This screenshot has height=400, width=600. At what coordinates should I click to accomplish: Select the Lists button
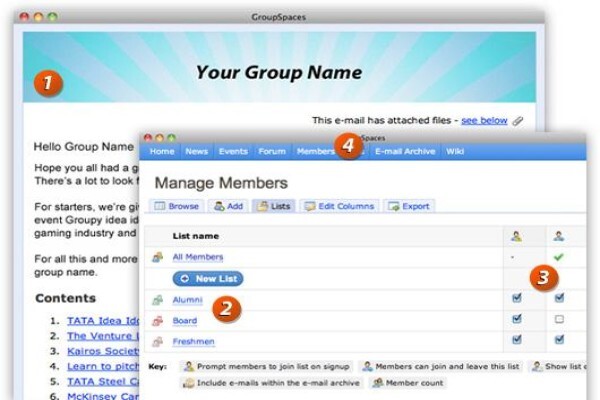click(x=274, y=206)
